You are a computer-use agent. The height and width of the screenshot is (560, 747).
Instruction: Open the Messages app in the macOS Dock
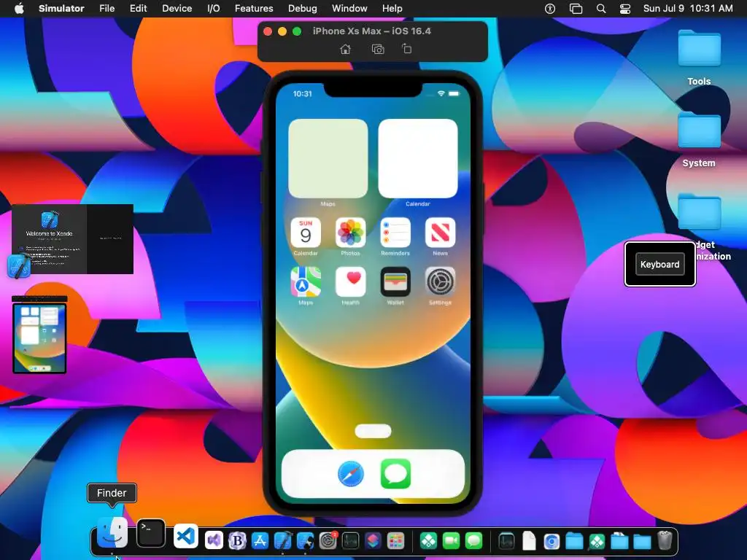[473, 540]
